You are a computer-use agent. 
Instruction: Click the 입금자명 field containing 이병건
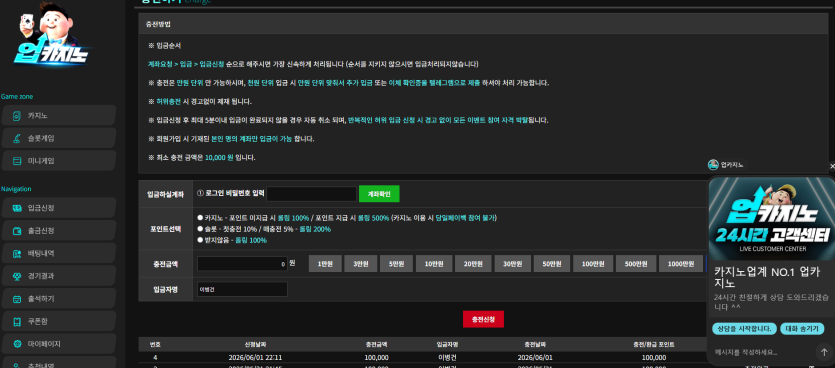tap(242, 289)
